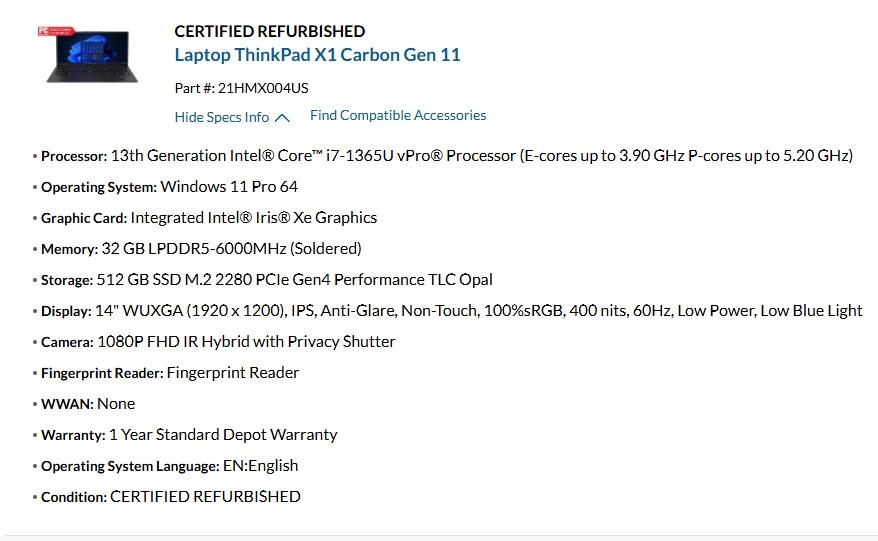Viewport: 878px width, 541px height.
Task: Click the Windows 11 Pro 64 operating system value
Action: click(229, 187)
